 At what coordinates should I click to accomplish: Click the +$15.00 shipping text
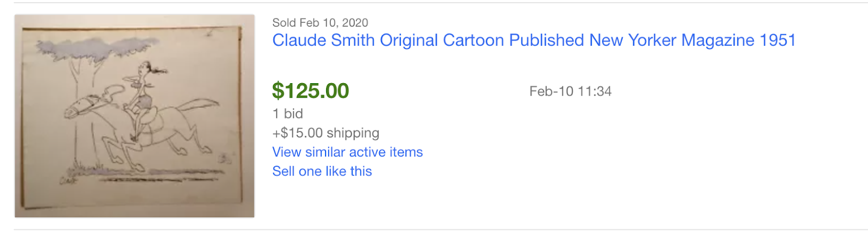pos(325,133)
